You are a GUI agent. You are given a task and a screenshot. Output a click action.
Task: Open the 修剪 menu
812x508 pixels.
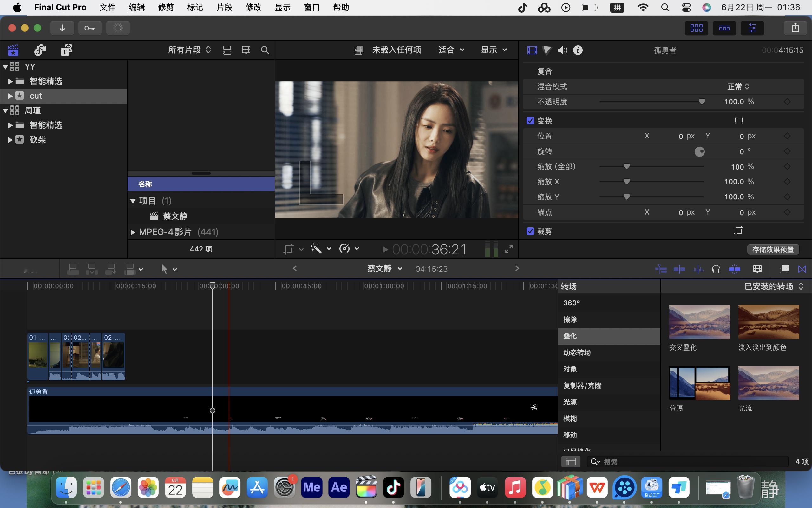166,7
